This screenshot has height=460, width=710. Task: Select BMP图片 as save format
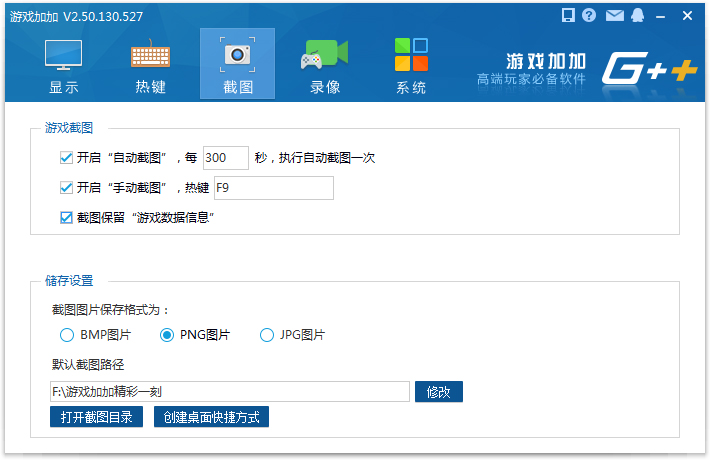(67, 335)
